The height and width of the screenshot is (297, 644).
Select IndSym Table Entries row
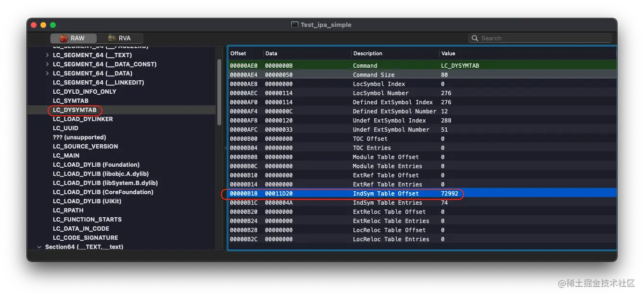(x=422, y=202)
